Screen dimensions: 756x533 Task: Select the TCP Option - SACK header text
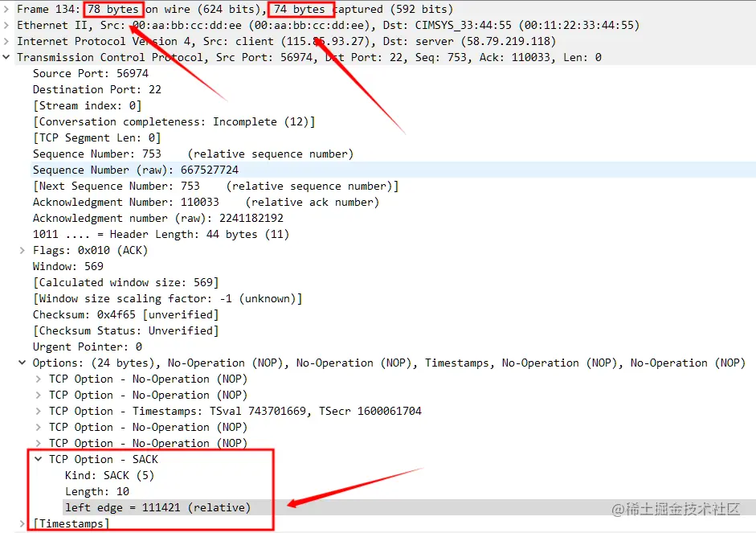tap(103, 459)
